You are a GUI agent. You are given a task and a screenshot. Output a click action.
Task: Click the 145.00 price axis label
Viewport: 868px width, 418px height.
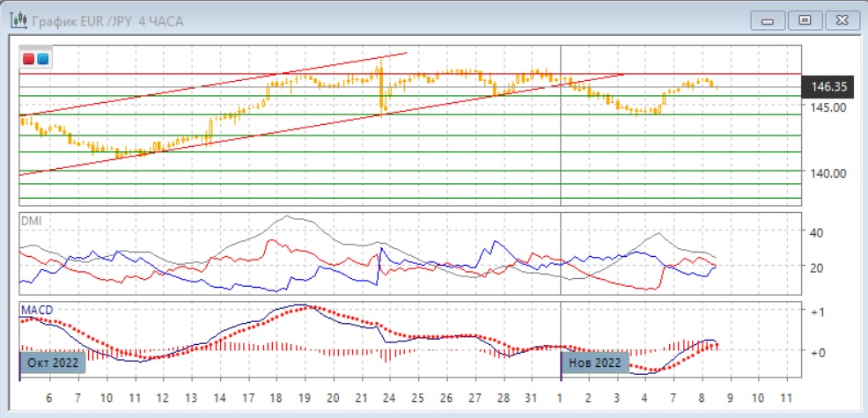click(828, 107)
